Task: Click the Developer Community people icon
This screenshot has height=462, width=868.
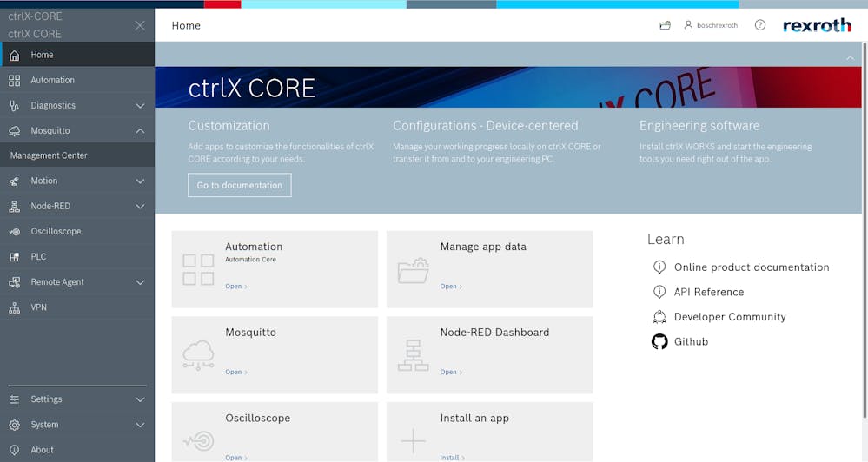Action: point(659,316)
